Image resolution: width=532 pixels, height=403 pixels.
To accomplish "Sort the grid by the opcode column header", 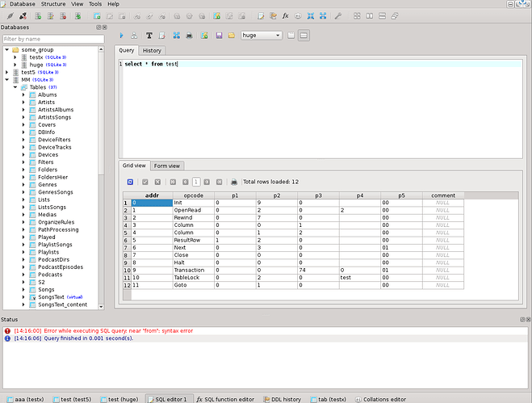I will 194,195.
